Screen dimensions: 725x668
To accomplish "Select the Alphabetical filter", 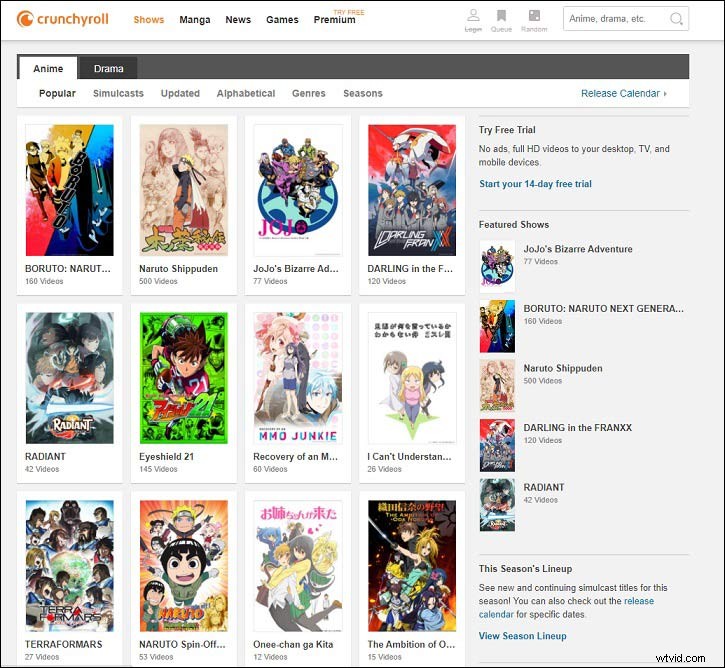I will tap(246, 93).
